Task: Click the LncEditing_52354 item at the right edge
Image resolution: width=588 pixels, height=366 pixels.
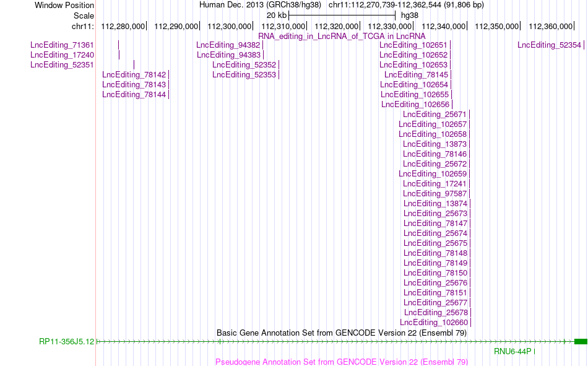Action: 550,45
